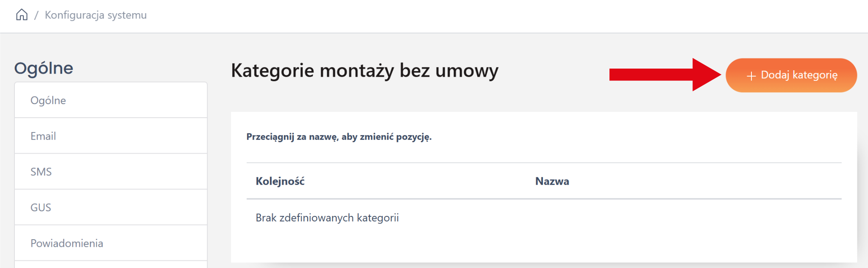This screenshot has width=868, height=268.
Task: Click the Kategorie montaży bez umowy heading
Action: pyautogui.click(x=364, y=70)
